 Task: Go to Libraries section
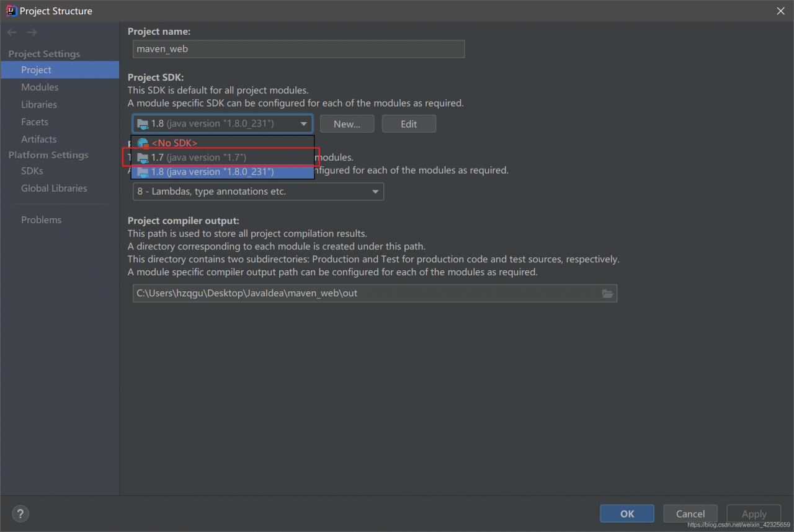(39, 105)
